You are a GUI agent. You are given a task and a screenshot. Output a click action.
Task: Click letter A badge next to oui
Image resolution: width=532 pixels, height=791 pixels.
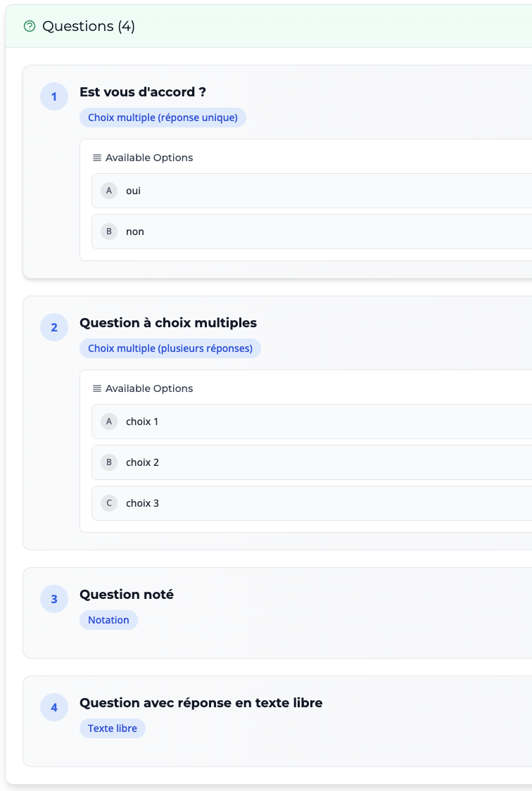click(108, 191)
